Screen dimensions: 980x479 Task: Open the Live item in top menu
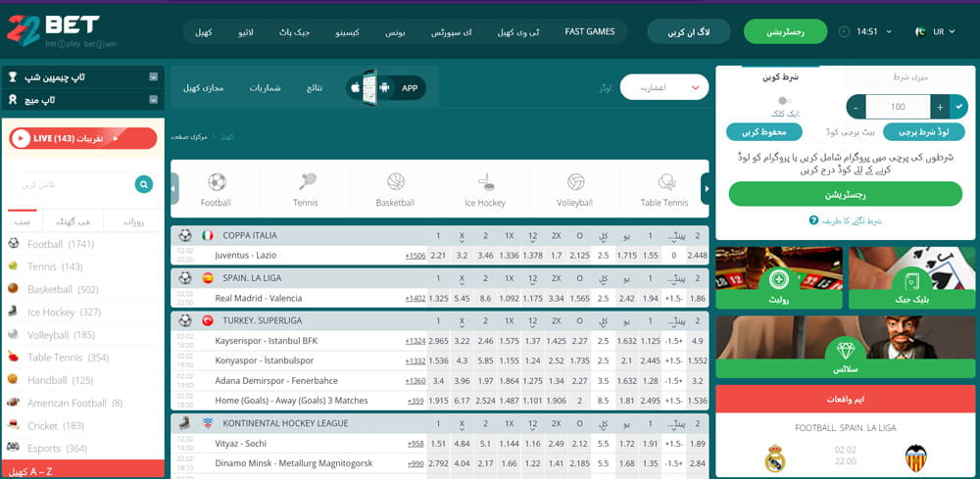point(246,32)
